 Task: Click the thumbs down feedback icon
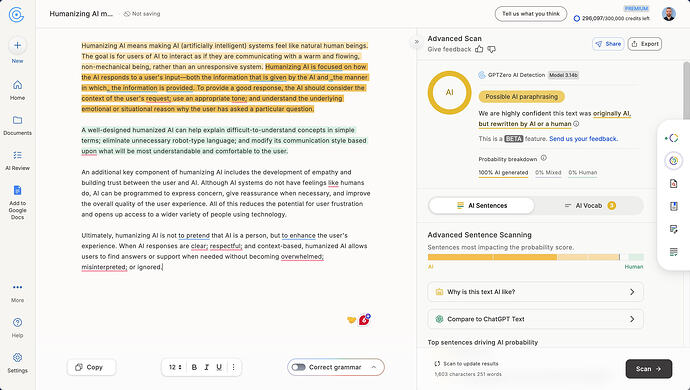pyautogui.click(x=492, y=49)
